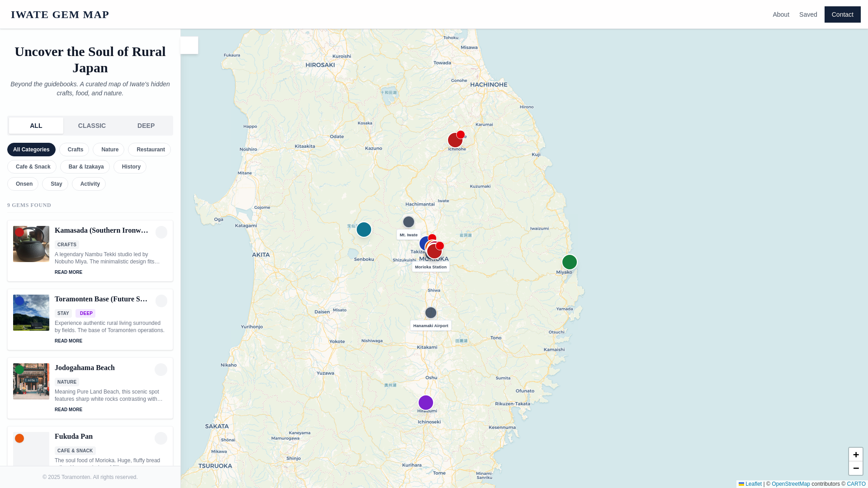This screenshot has height=488, width=868.
Task: Click the Toramonten Base title
Action: (102, 299)
